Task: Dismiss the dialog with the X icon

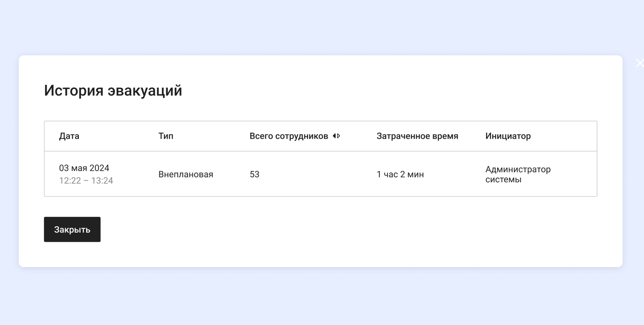Action: pyautogui.click(x=639, y=63)
